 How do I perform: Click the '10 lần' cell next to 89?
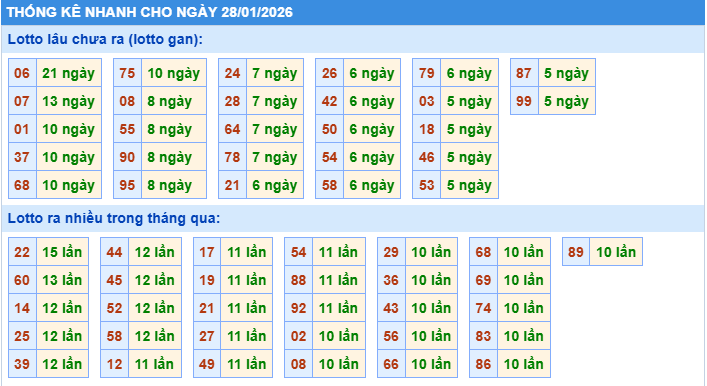pos(616,252)
